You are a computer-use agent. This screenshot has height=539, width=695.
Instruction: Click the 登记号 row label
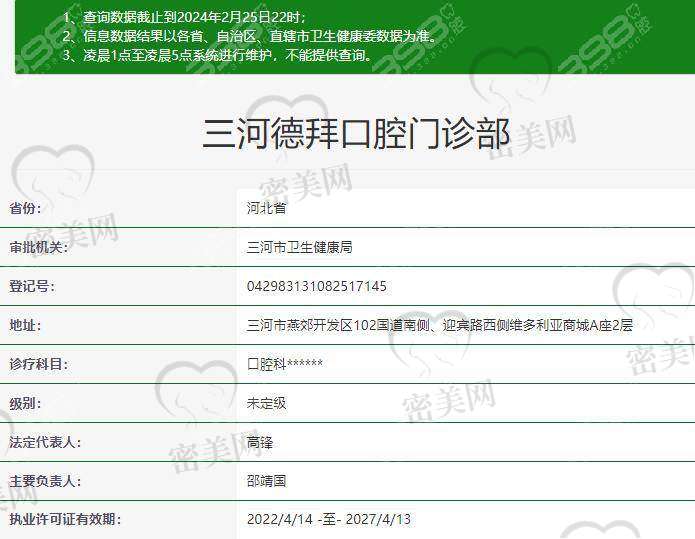pyautogui.click(x=33, y=286)
